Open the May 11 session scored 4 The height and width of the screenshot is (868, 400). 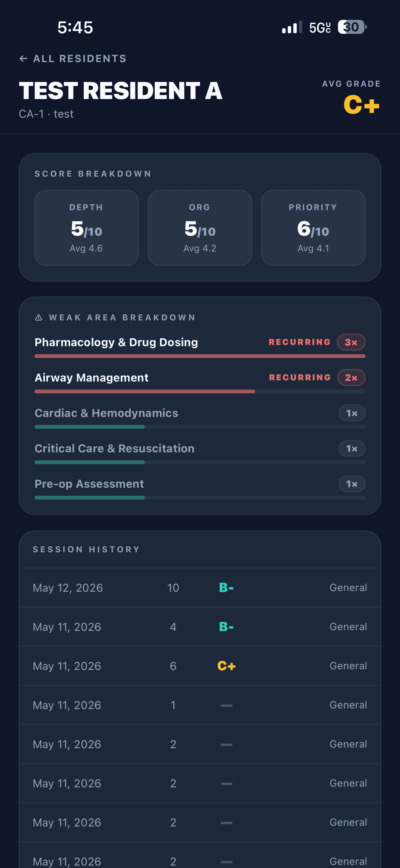[200, 627]
